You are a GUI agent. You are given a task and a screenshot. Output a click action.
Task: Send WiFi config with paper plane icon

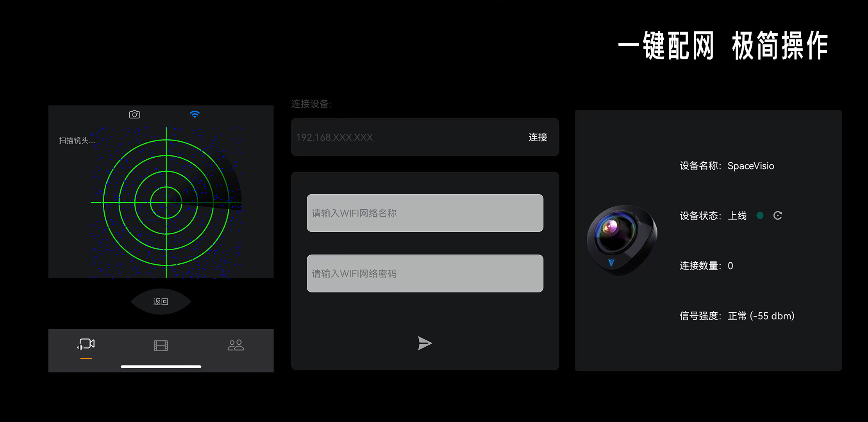425,343
